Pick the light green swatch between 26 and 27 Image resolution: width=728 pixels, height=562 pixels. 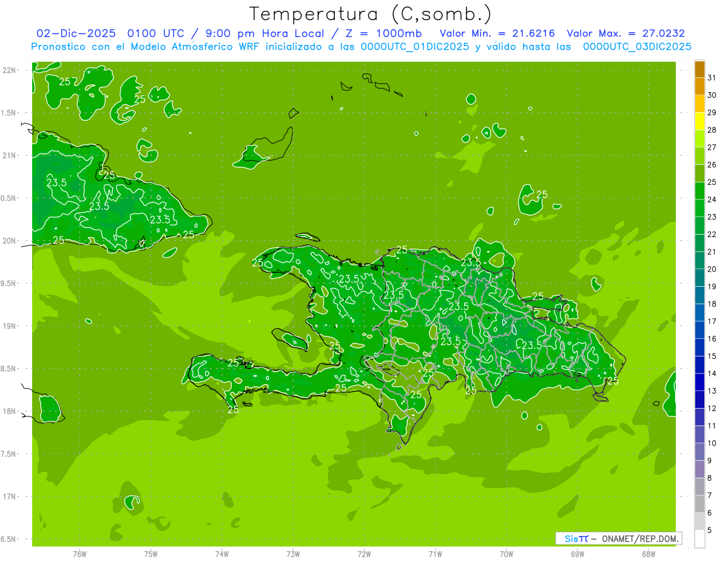(699, 156)
